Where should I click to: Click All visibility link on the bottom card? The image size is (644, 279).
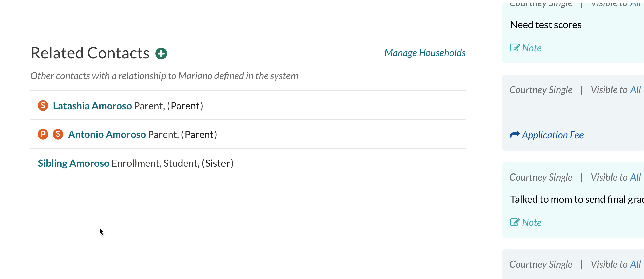coord(635,264)
